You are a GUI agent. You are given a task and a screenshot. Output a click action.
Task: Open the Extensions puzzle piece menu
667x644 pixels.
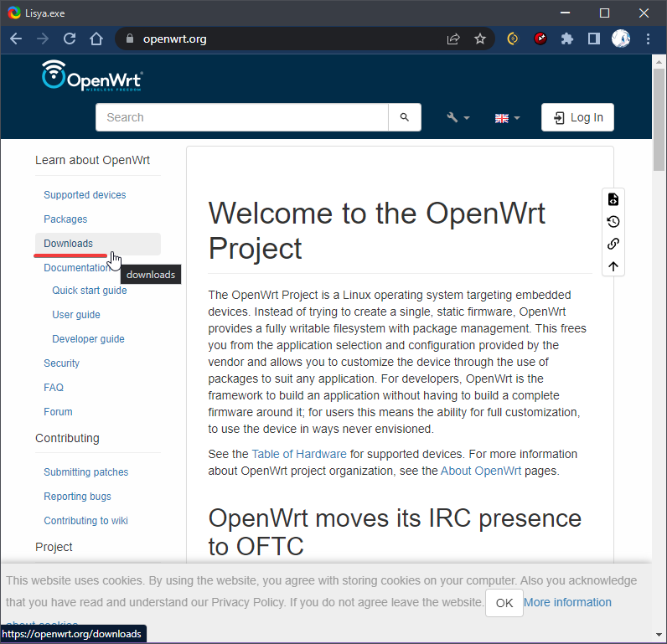pyautogui.click(x=567, y=39)
